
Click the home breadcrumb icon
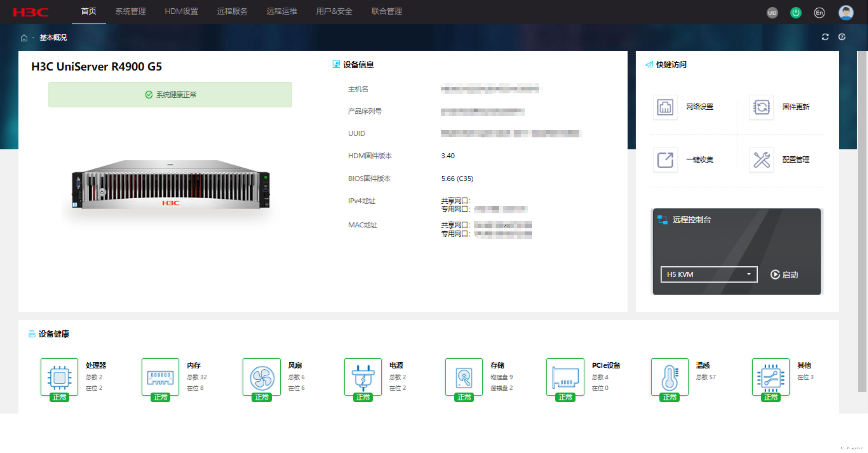click(24, 38)
